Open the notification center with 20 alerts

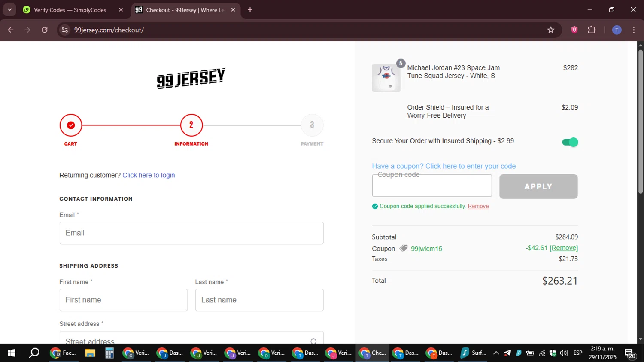coord(631,353)
